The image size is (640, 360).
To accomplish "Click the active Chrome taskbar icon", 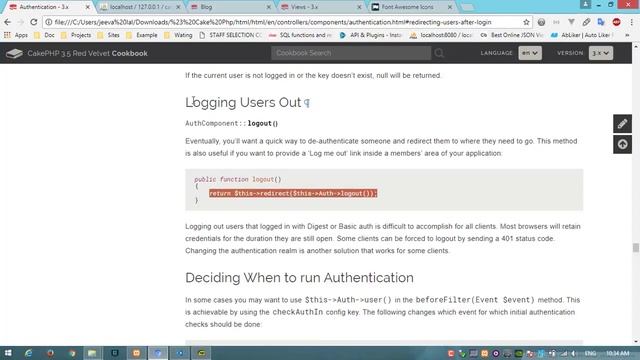I will 158,353.
